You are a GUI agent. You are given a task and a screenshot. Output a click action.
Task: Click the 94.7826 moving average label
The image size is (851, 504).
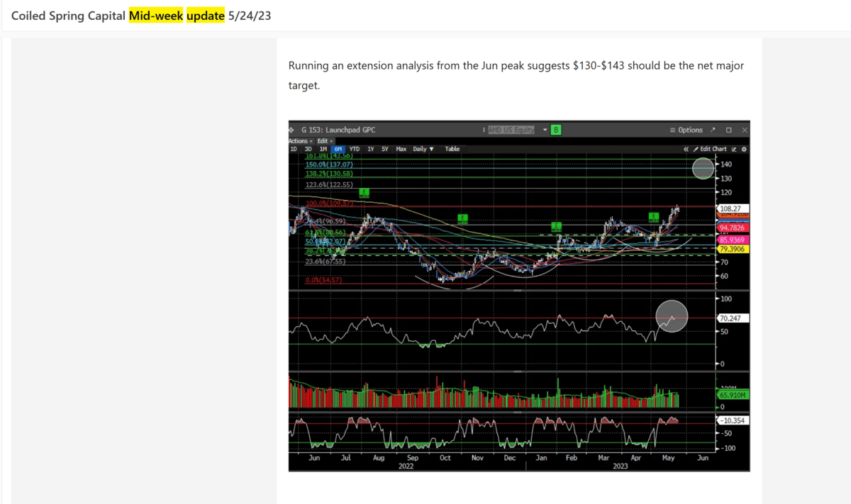733,228
